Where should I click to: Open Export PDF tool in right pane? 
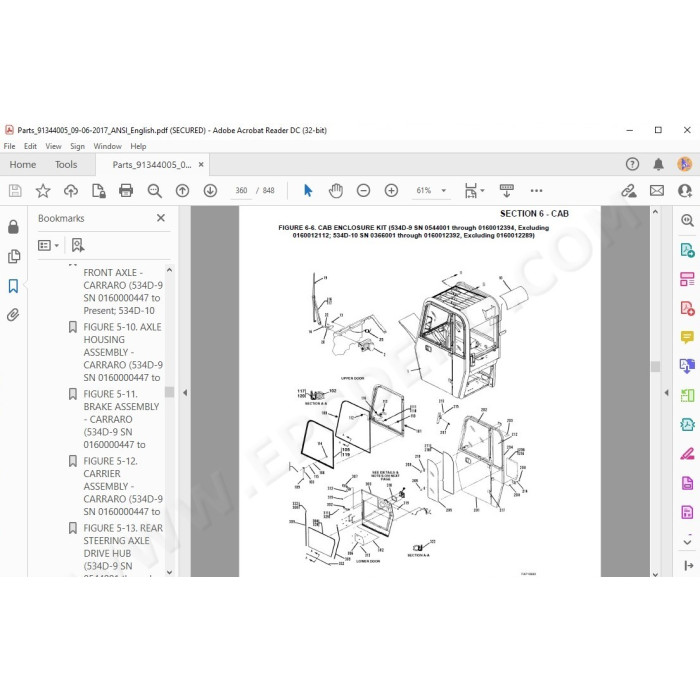coord(687,250)
